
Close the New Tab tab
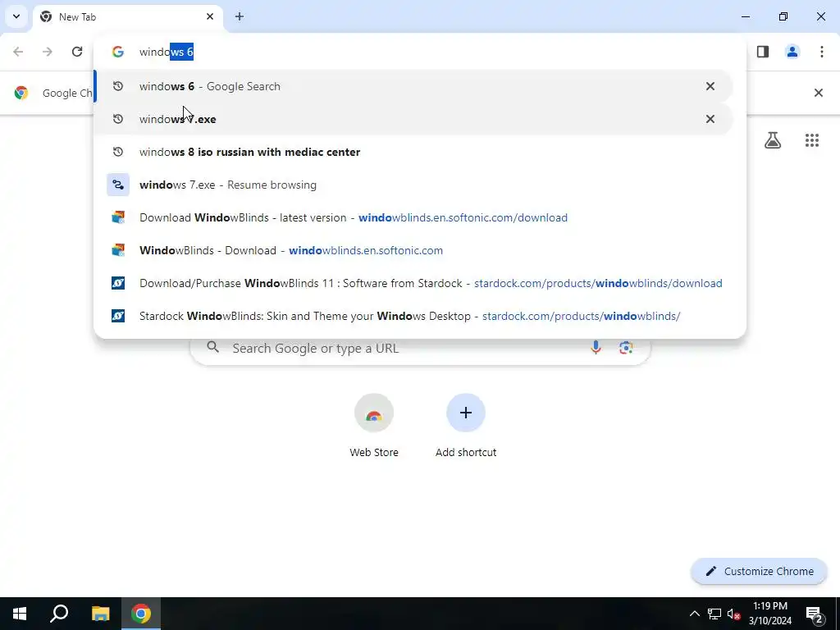click(x=210, y=16)
